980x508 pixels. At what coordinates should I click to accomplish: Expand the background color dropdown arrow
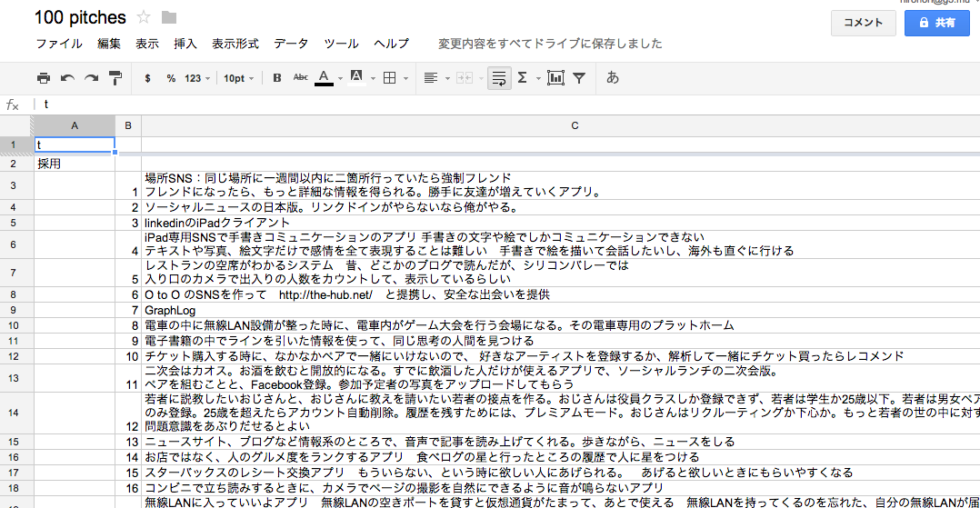(373, 79)
